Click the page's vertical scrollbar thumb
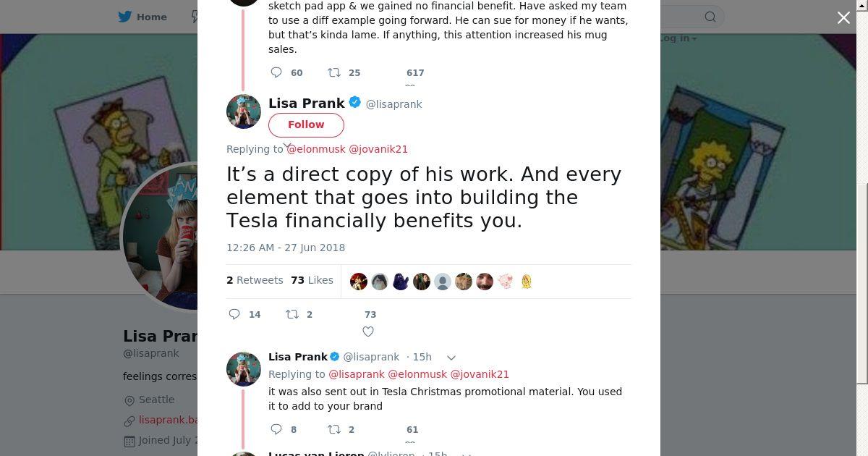Screen dimensions: 868x456 pos(862,282)
